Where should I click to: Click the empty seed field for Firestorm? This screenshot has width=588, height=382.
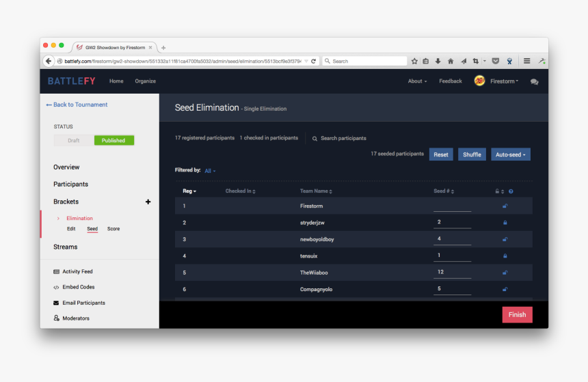[452, 206]
